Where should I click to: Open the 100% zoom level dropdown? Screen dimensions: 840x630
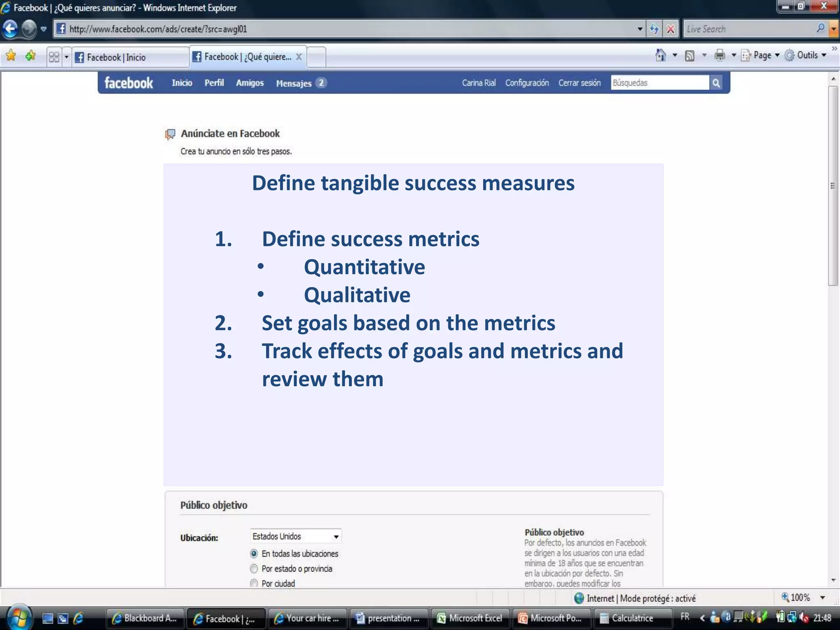822,598
